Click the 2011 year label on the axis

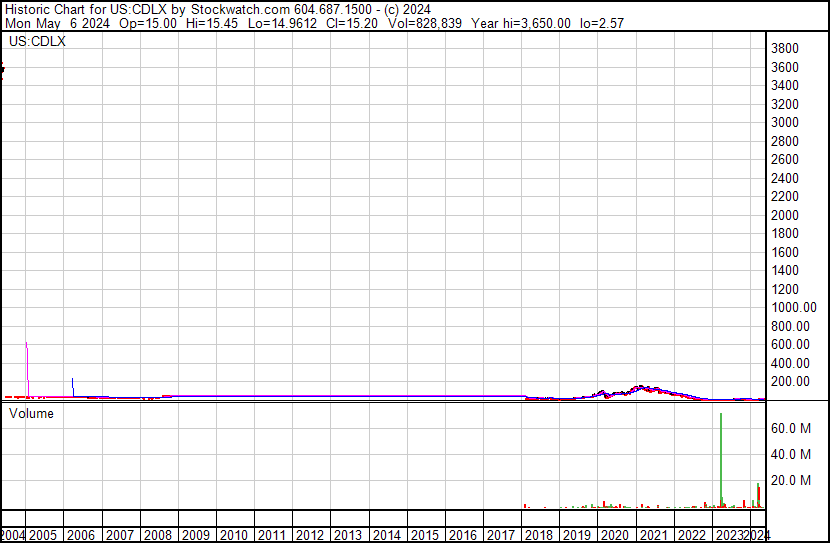[272, 535]
